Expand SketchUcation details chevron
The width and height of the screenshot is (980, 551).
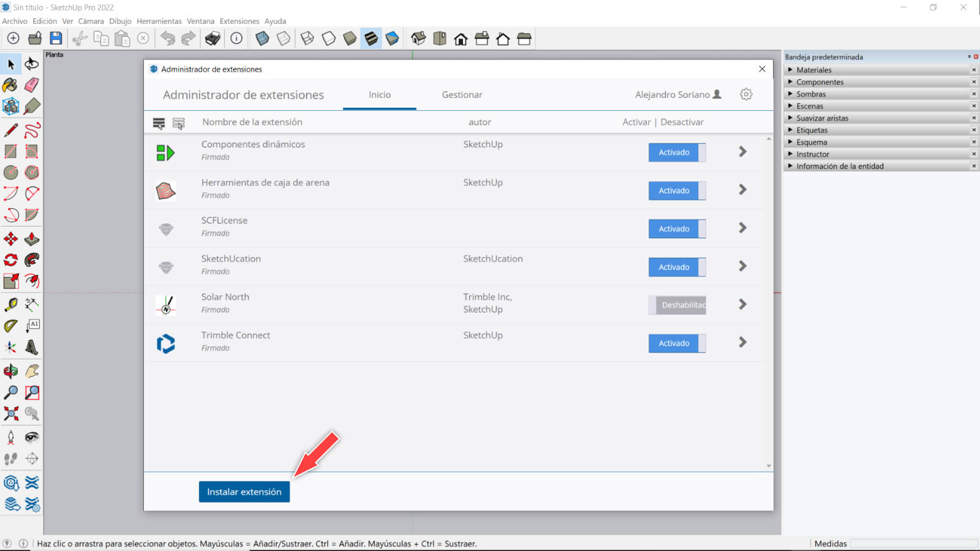coord(742,266)
